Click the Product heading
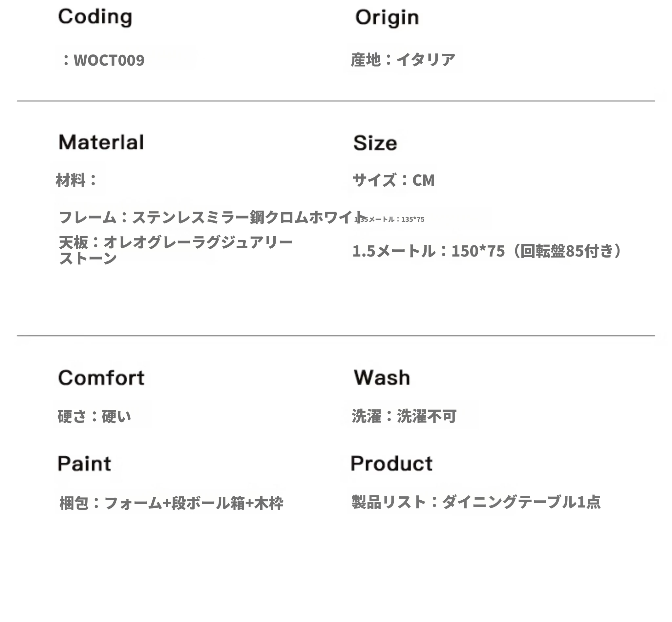The width and height of the screenshot is (672, 622). tap(391, 464)
